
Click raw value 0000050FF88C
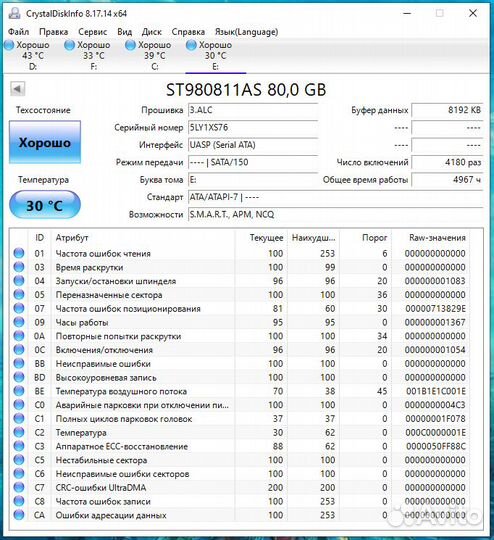click(x=435, y=446)
